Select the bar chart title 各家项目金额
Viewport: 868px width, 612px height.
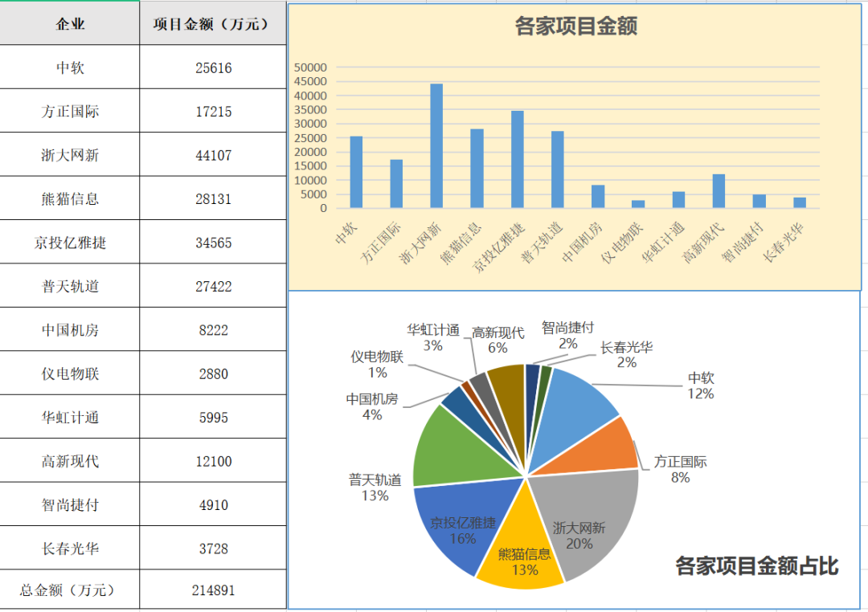(x=575, y=26)
